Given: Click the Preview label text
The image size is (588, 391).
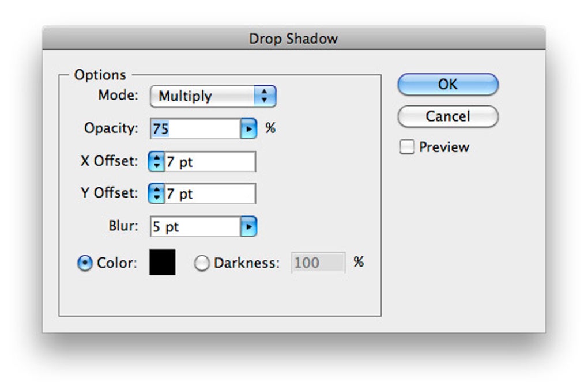Looking at the screenshot, I should coord(444,147).
